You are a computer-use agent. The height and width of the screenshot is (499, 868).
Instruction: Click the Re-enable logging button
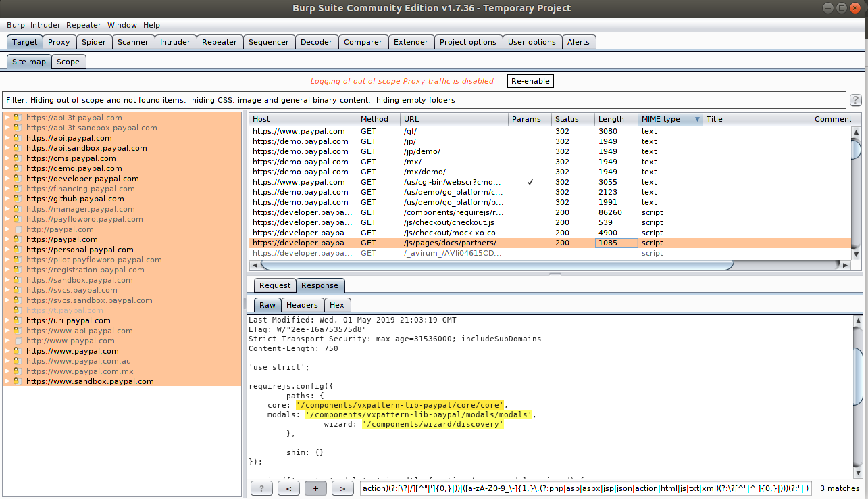[530, 81]
